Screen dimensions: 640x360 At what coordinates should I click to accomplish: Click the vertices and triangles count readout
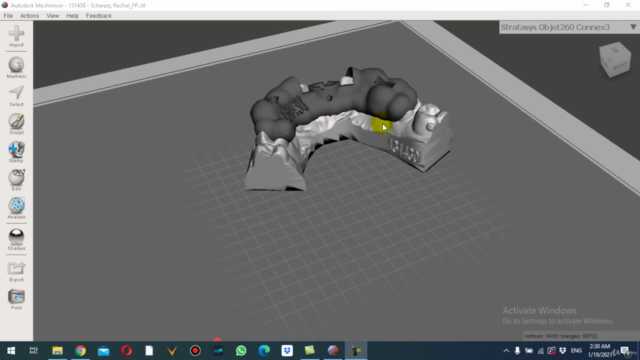(x=560, y=336)
